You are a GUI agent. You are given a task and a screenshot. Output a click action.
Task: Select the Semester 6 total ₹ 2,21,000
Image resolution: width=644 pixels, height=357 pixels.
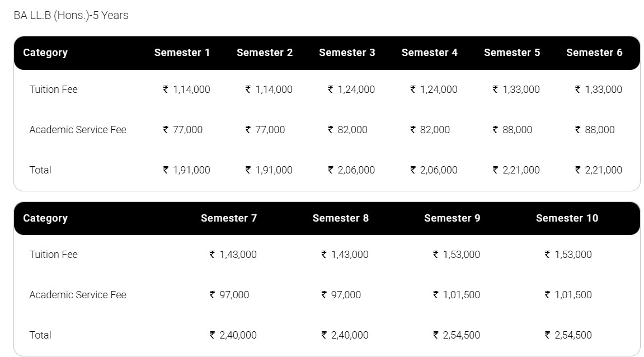point(599,170)
